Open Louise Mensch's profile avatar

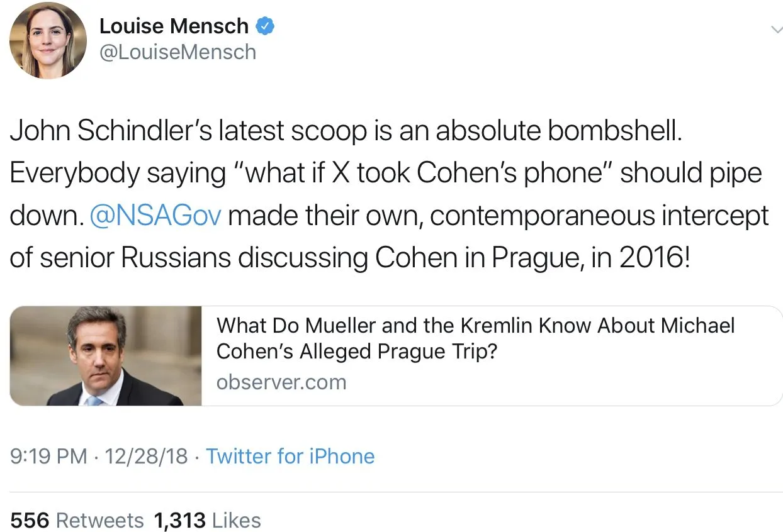coord(48,40)
